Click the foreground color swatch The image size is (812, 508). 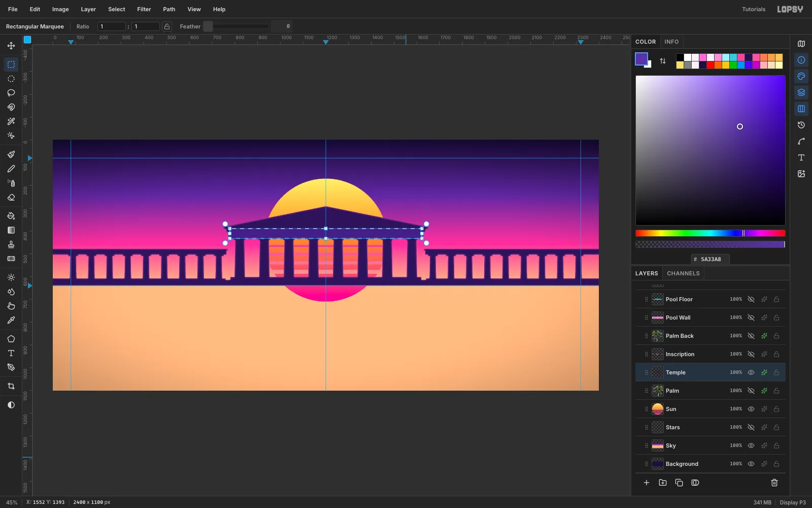(x=641, y=59)
